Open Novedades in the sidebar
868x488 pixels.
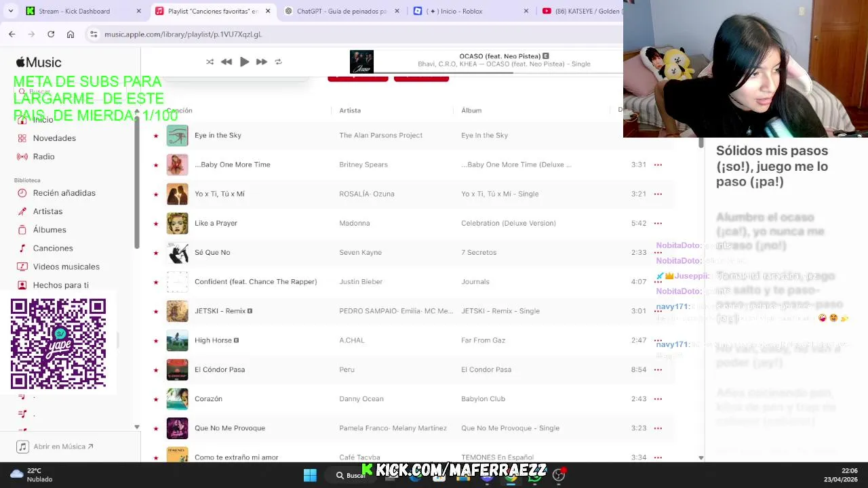pos(54,138)
